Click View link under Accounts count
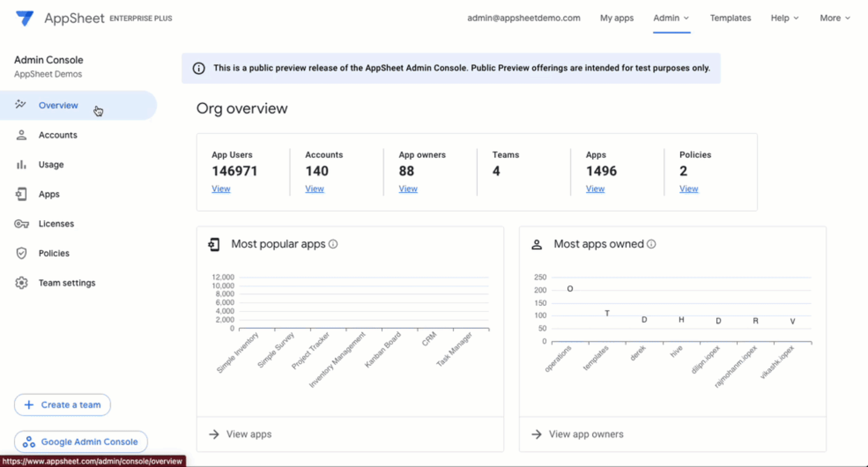Viewport: 868px width, 467px height. (x=315, y=189)
